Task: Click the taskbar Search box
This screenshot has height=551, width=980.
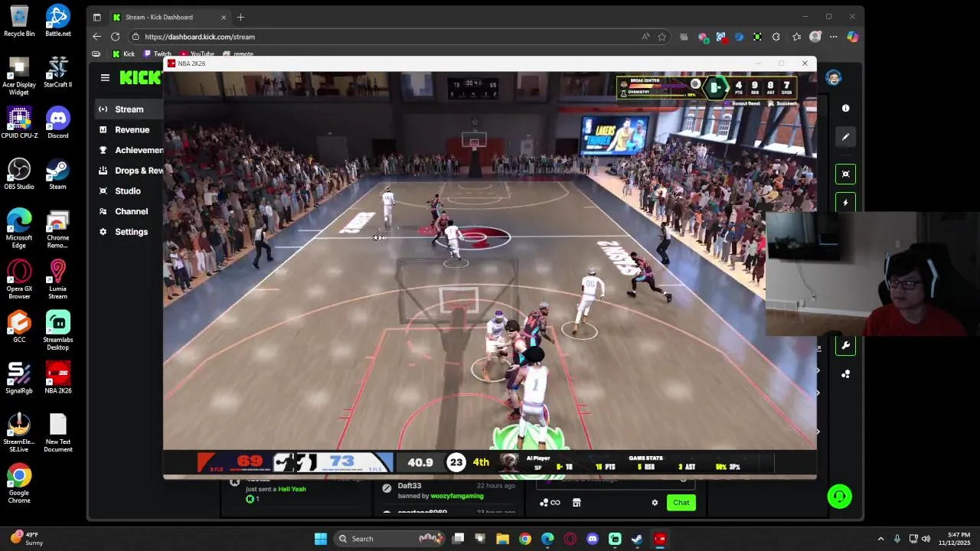Action: coord(390,539)
